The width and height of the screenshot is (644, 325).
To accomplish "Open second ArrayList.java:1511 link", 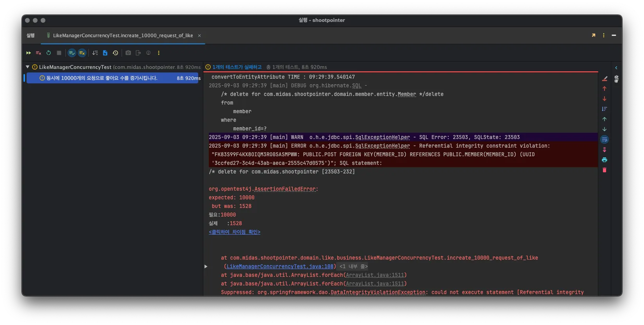I will (375, 283).
